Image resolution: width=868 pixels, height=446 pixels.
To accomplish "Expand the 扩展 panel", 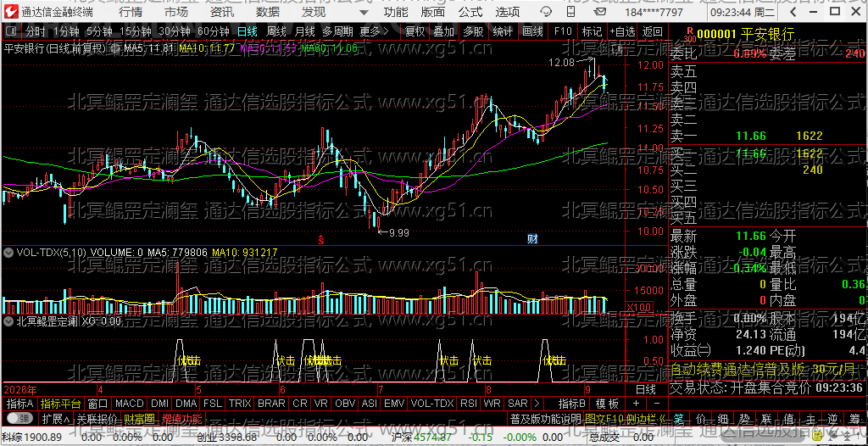I will pos(55,418).
